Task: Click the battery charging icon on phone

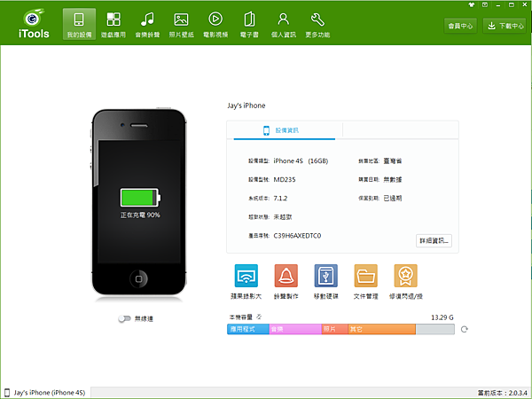Action: point(140,198)
